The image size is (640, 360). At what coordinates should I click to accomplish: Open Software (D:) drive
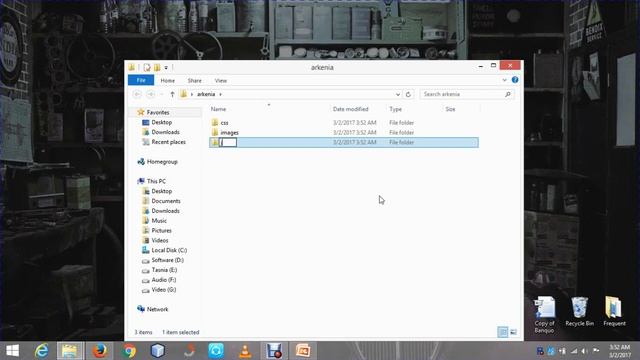click(x=167, y=260)
